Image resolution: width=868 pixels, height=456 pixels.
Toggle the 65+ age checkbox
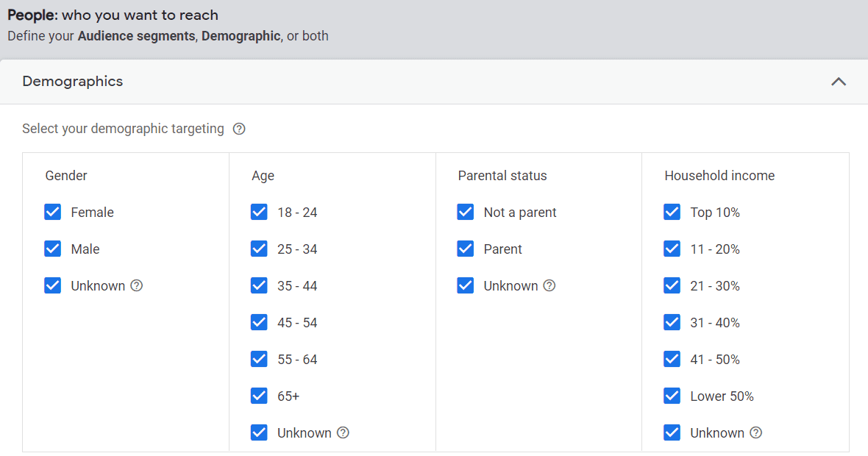coord(259,396)
